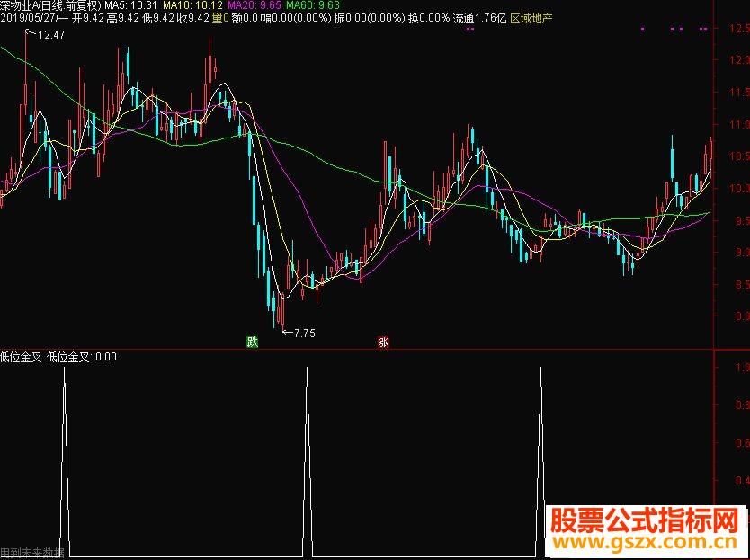This screenshot has width=750, height=560.
Task: Click the 换0.00% turnover value
Action: (429, 19)
